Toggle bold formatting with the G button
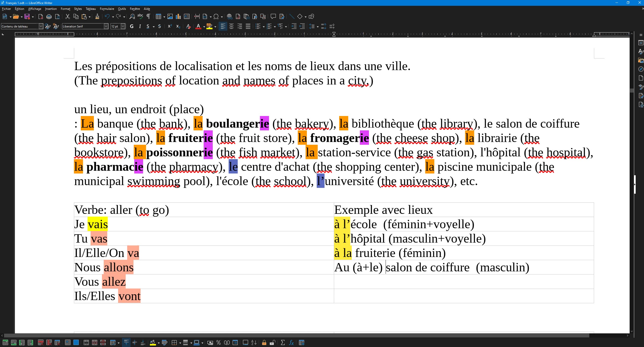The height and width of the screenshot is (347, 644). tap(131, 26)
